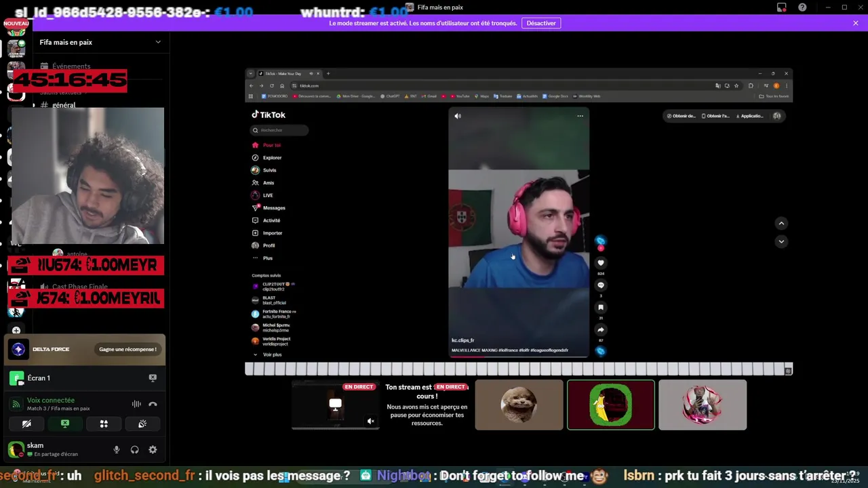Expand Fifa mais en paix server menu
The height and width of the screenshot is (488, 868).
coord(100,42)
